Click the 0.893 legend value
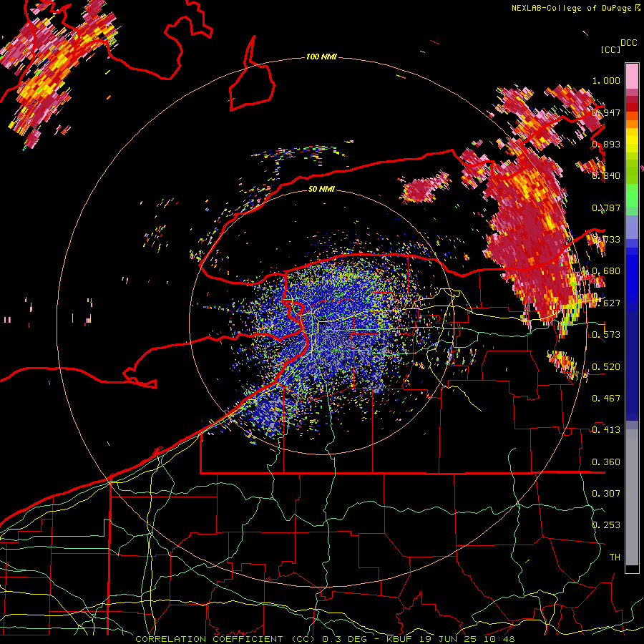The height and width of the screenshot is (644, 644). [x=606, y=144]
